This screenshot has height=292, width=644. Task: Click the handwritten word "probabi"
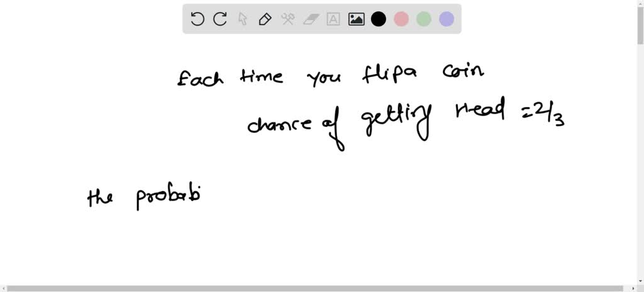pyautogui.click(x=169, y=199)
